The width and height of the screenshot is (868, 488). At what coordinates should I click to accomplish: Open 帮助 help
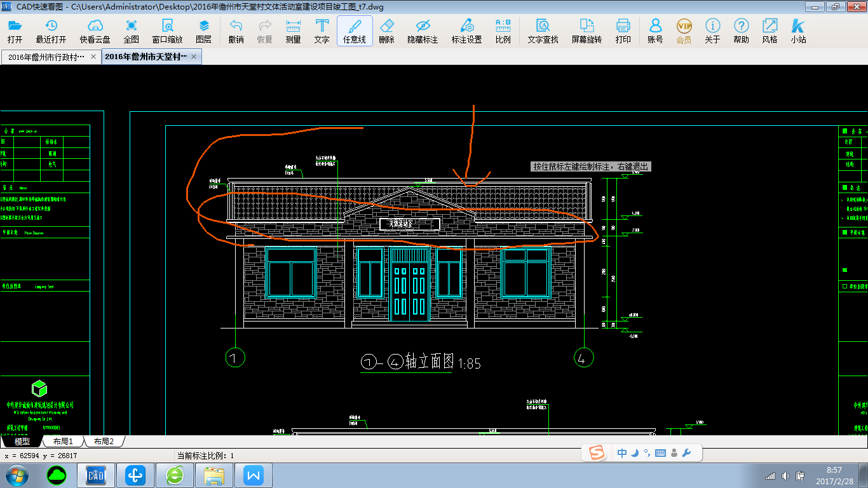[741, 30]
